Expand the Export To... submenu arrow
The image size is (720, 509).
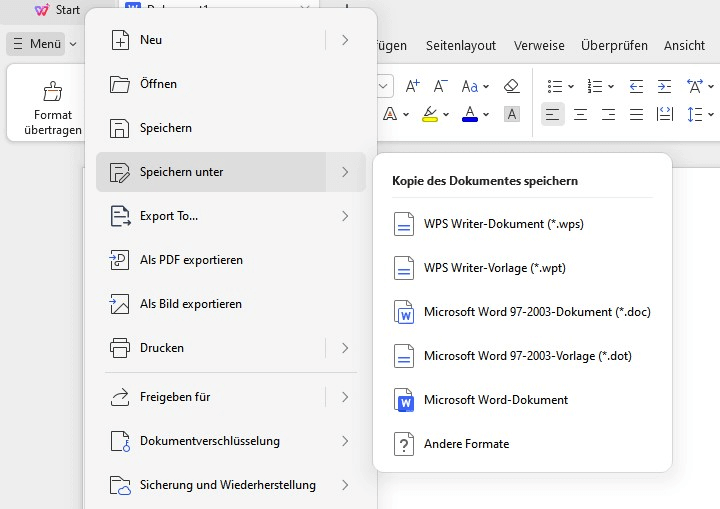(x=345, y=216)
